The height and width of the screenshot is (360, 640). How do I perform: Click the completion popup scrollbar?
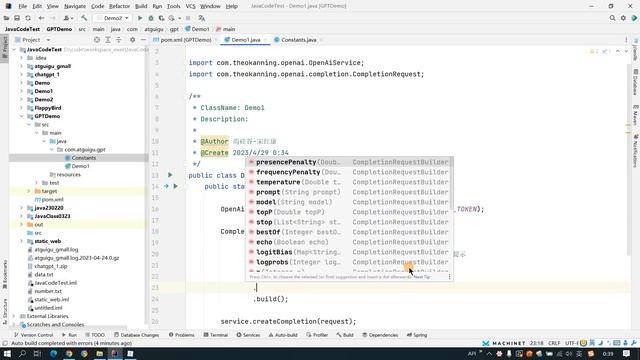(451, 184)
